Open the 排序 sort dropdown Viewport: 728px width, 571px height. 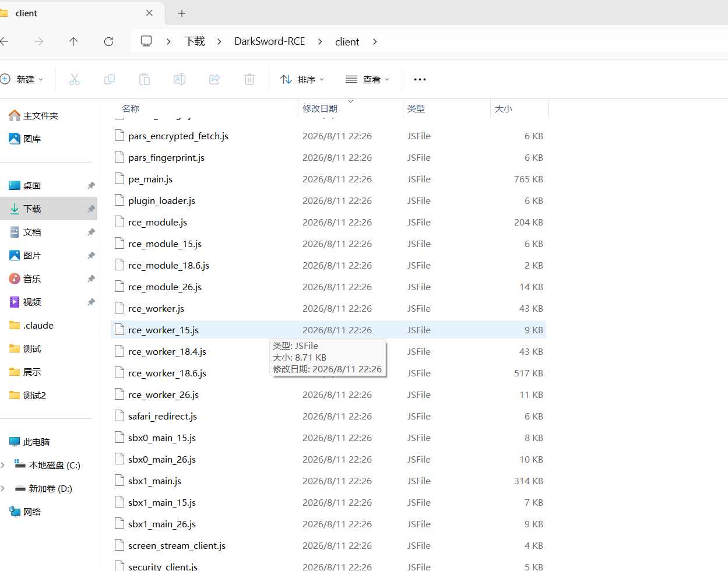(303, 79)
